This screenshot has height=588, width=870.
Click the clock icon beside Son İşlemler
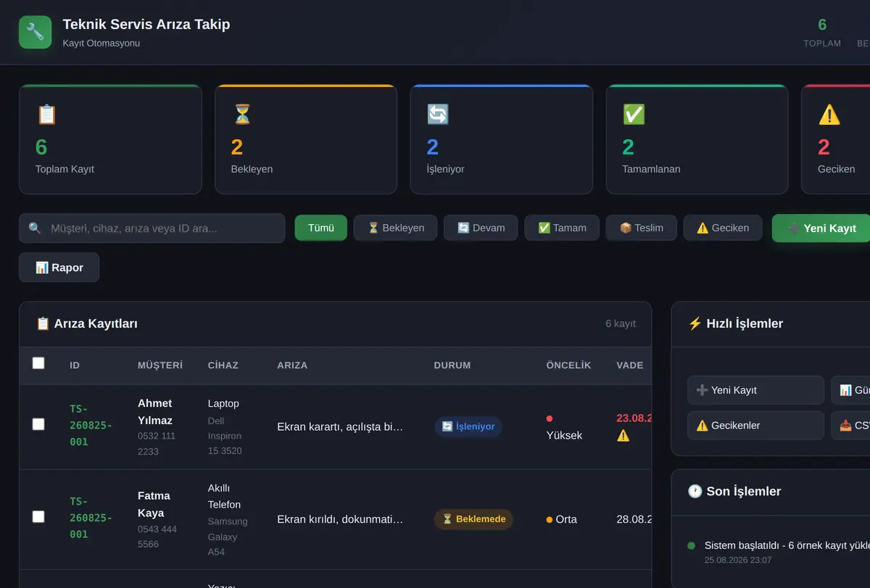[x=695, y=492]
